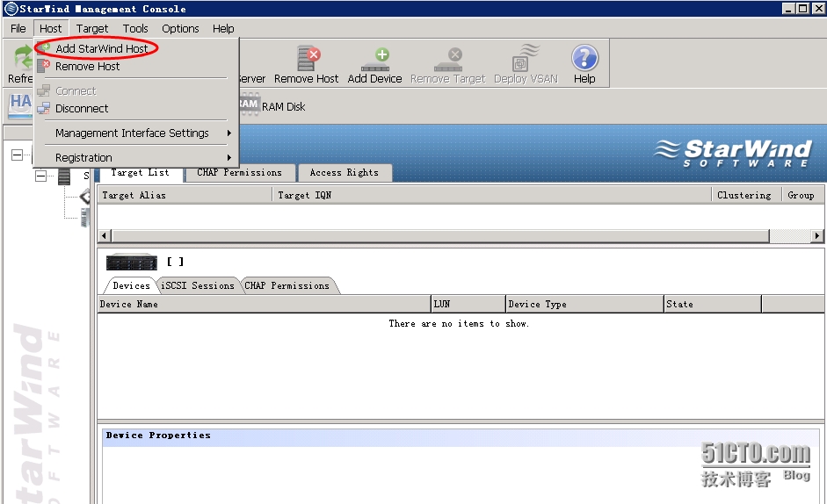Click the LUN column header
Viewport: 827px width, 504px height.
(x=468, y=304)
